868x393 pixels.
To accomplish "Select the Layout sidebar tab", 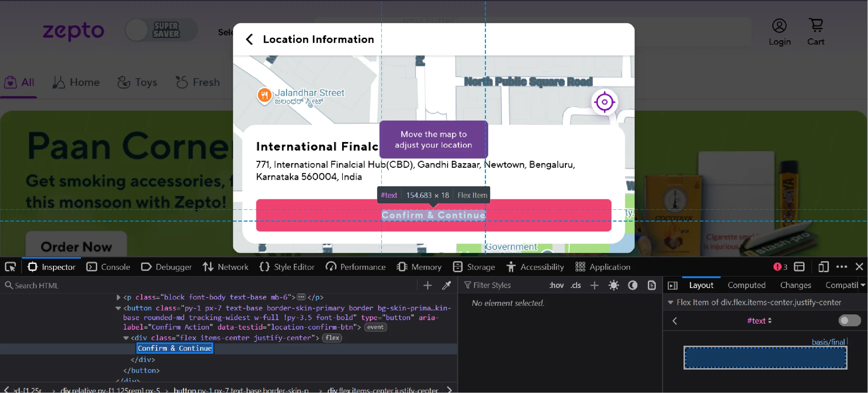I will (701, 285).
